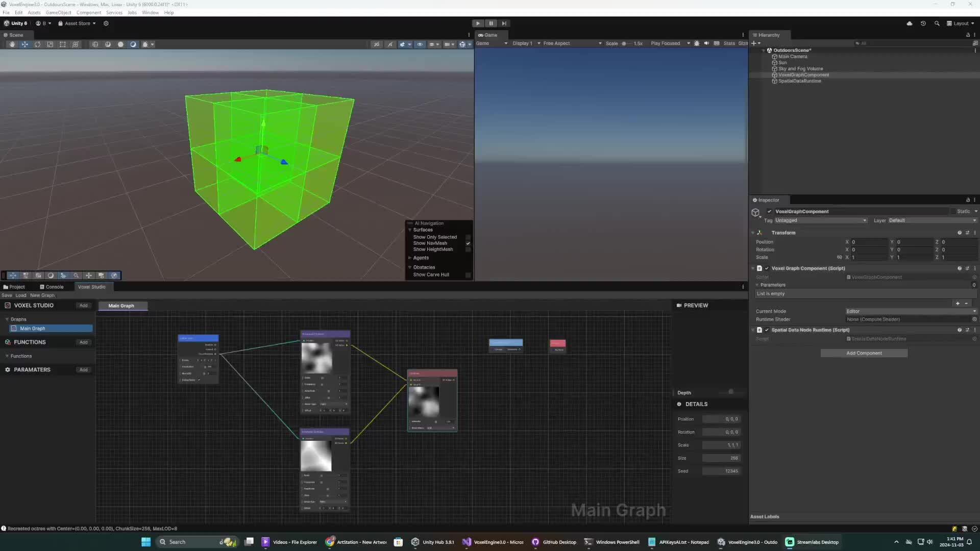
Task: Select the compass icon in the Voxel Studio toolbar
Action: (x=114, y=275)
